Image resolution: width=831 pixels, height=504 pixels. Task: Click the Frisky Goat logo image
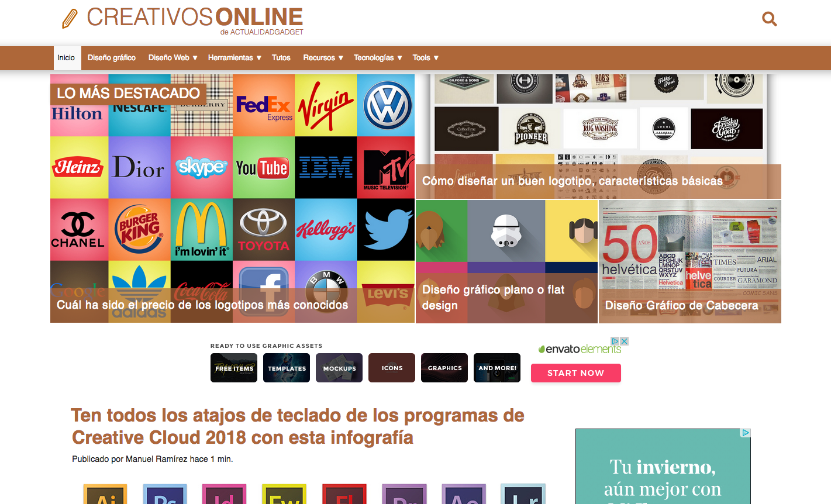pos(726,129)
